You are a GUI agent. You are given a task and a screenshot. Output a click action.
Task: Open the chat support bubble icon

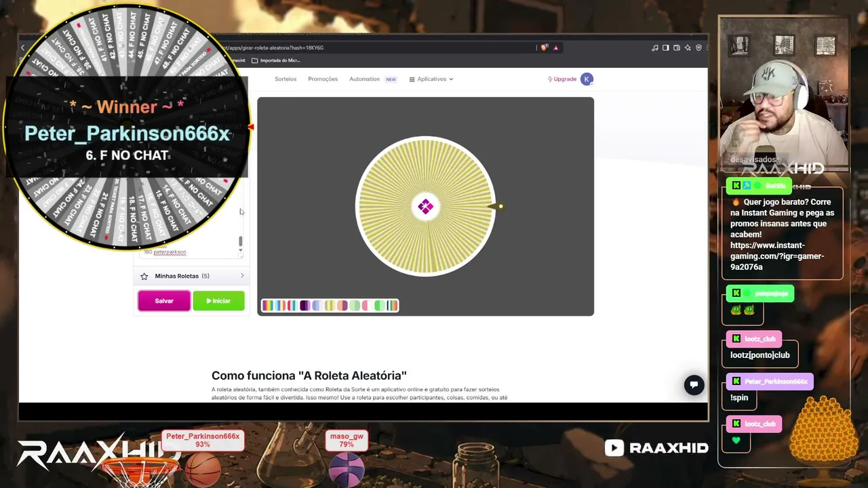(694, 385)
